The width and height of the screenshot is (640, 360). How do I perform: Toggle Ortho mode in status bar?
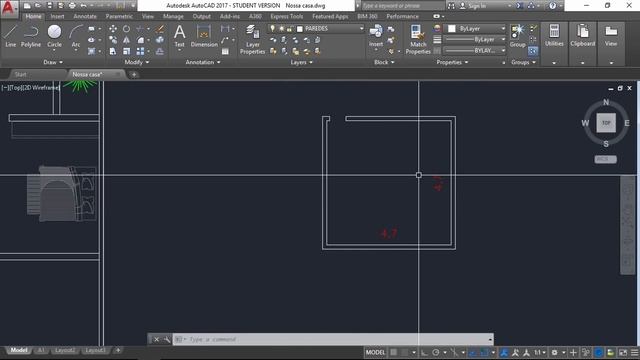point(424,352)
